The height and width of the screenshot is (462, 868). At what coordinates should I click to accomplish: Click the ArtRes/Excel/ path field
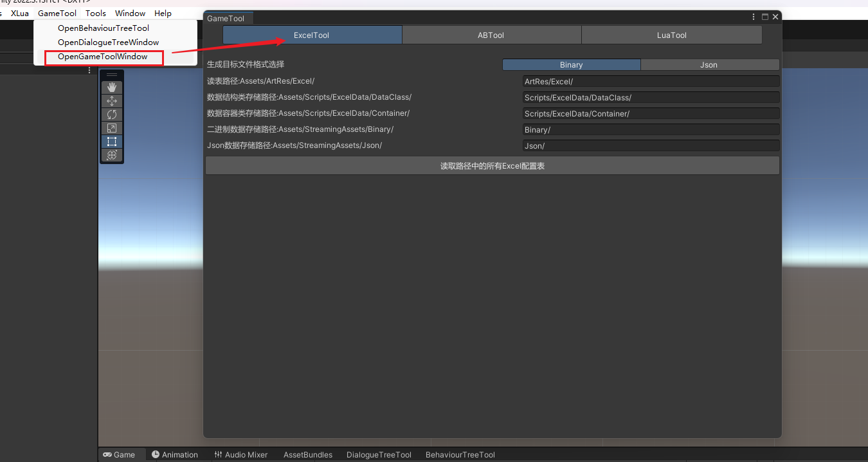(651, 81)
